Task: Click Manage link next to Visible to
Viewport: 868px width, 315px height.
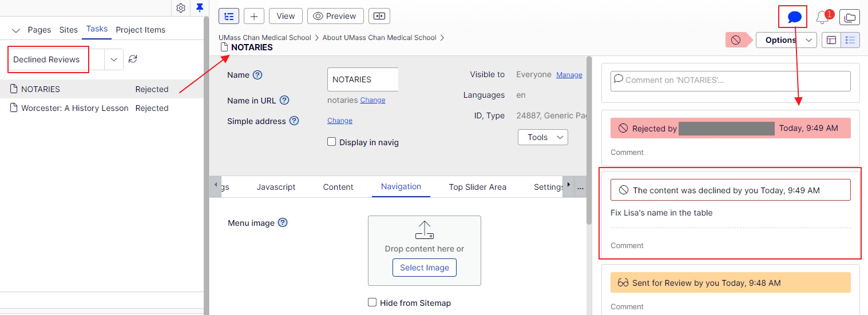Action: click(569, 75)
